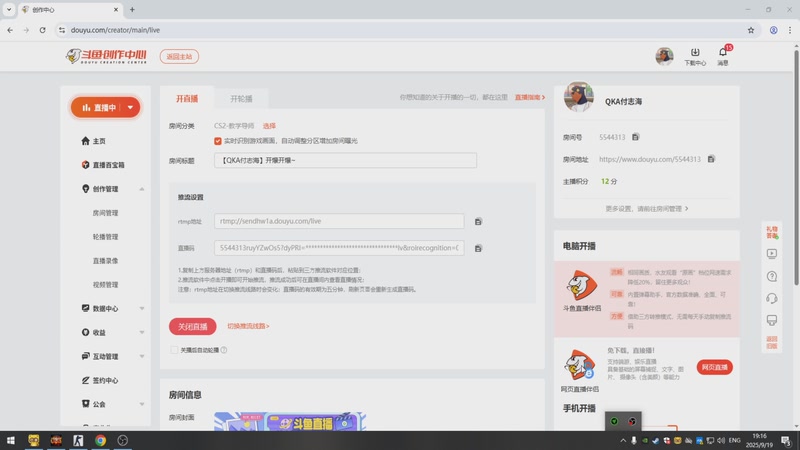Focus the 直播码 stream key field
The width and height of the screenshot is (800, 450).
(x=339, y=248)
